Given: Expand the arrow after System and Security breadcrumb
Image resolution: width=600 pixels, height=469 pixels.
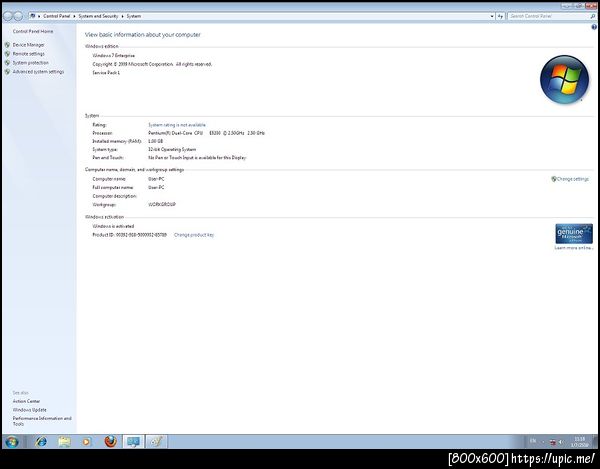Looking at the screenshot, I should 122,16.
